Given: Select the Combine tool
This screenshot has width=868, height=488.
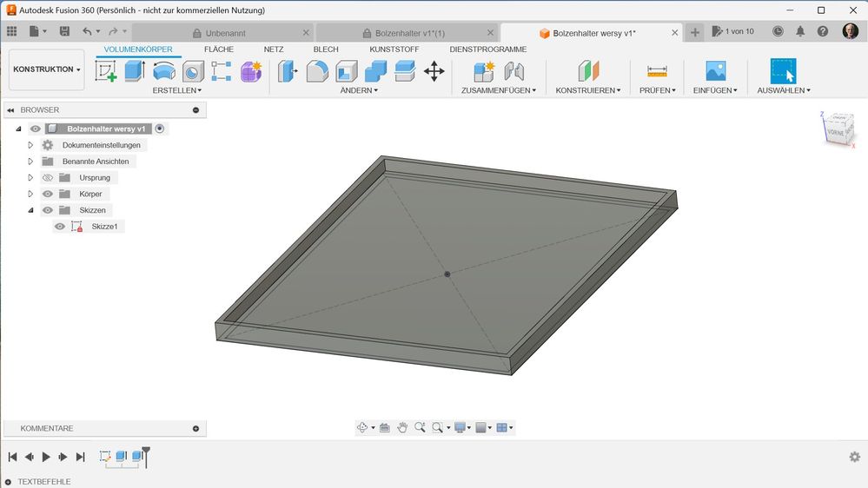Looking at the screenshot, I should [x=376, y=71].
